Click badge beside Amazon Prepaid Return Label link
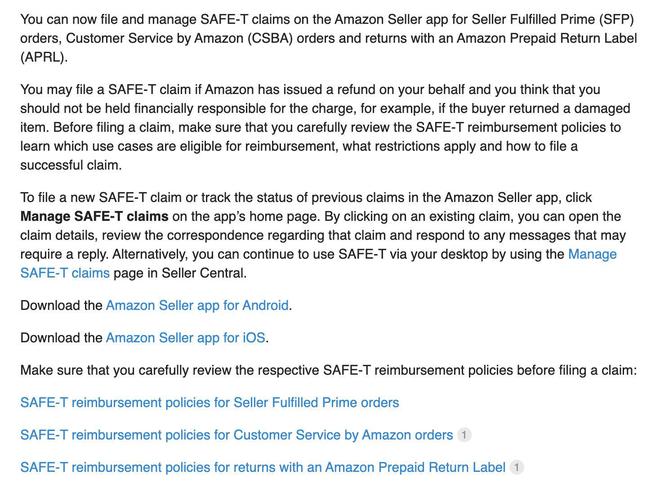 [x=517, y=467]
